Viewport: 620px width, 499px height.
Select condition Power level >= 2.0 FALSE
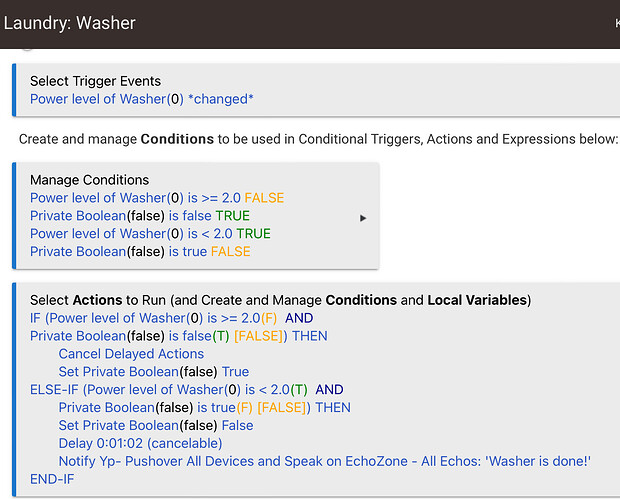coord(157,198)
